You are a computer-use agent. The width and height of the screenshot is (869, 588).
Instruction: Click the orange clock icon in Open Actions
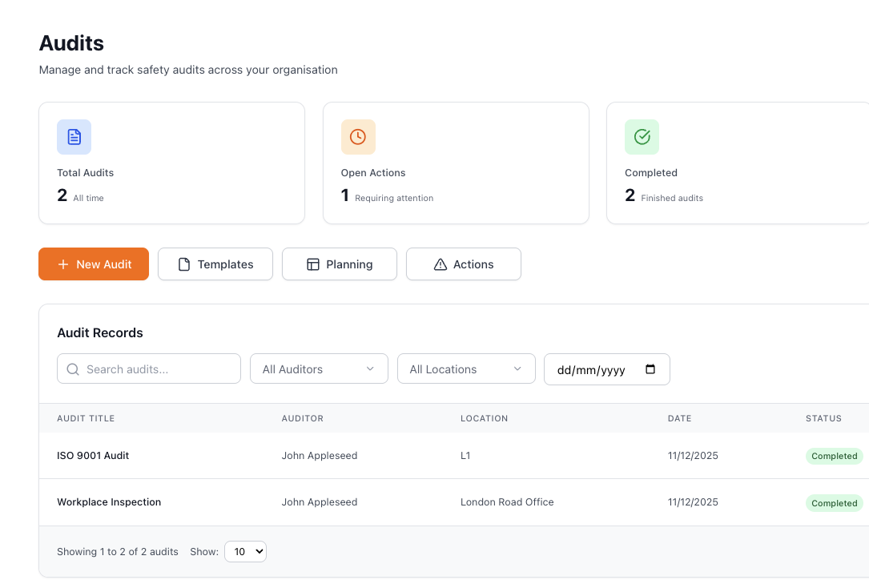358,137
